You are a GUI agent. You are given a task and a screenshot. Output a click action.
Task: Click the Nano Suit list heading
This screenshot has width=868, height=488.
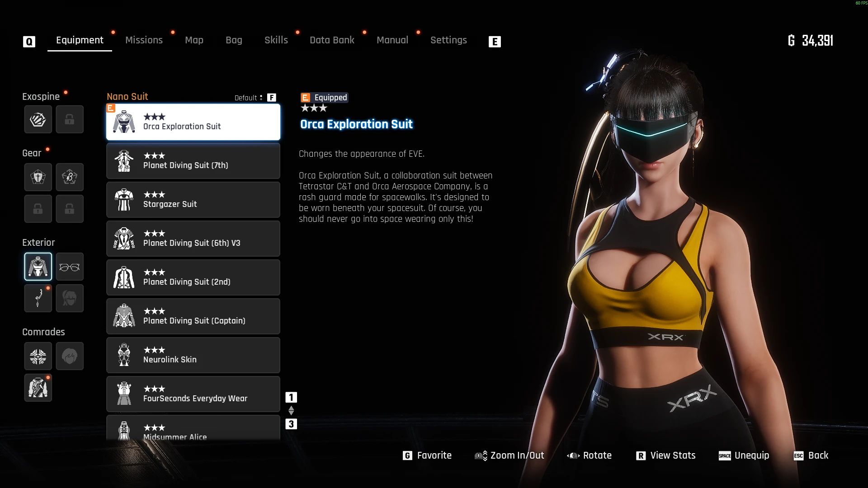coord(127,97)
